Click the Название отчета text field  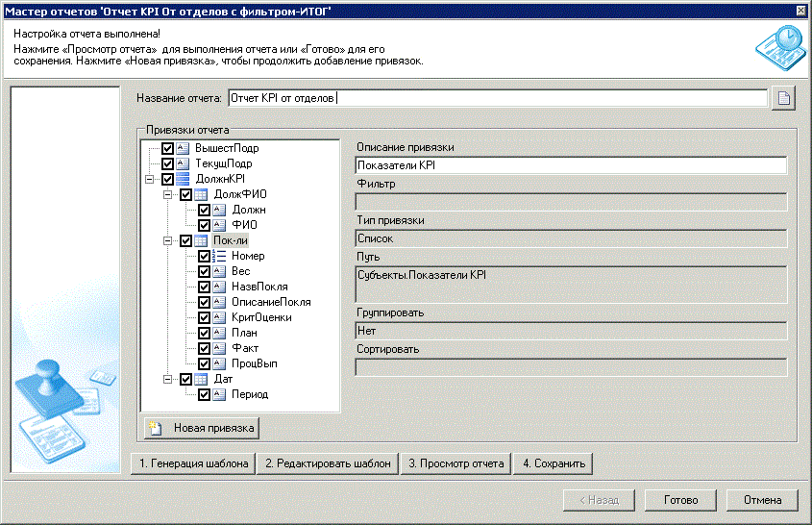pos(496,98)
